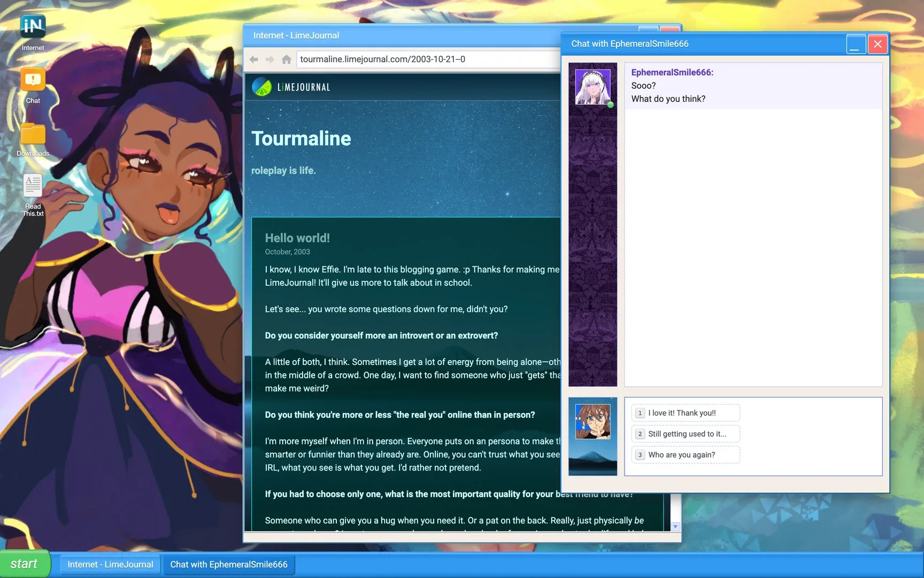The height and width of the screenshot is (578, 924).
Task: Click the LimeJournal lime logo
Action: pos(261,87)
